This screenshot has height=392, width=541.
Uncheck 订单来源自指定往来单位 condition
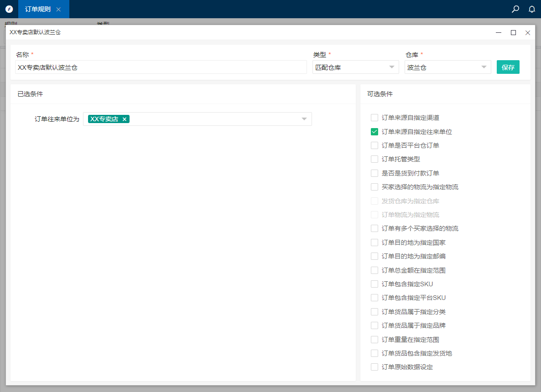(x=375, y=132)
